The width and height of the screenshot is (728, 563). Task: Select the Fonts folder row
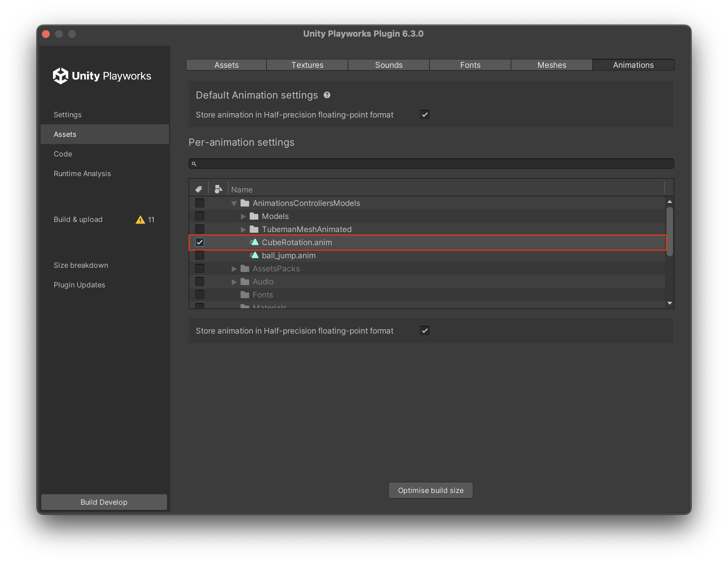(x=428, y=295)
